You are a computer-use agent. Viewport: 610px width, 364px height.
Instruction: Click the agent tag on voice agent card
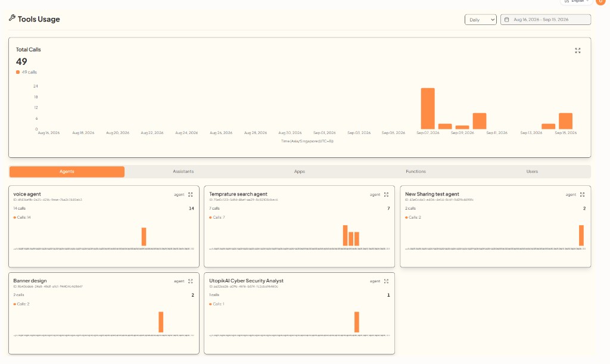pos(179,194)
